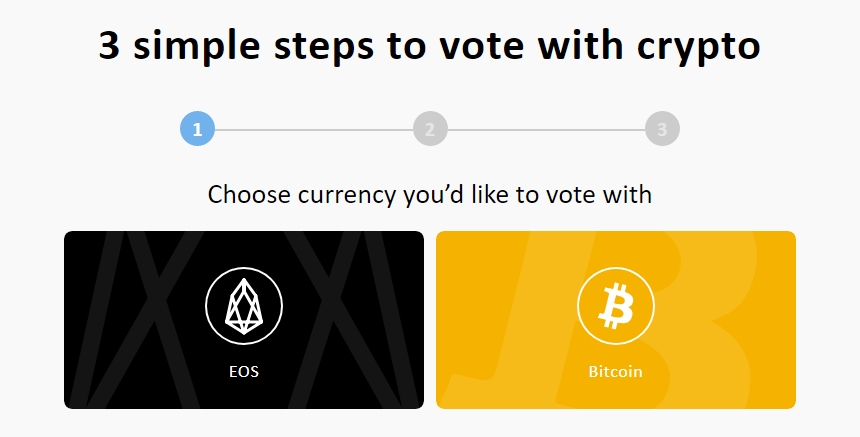Click the word "vote" in the main heading
This screenshot has height=437, width=860.
485,46
